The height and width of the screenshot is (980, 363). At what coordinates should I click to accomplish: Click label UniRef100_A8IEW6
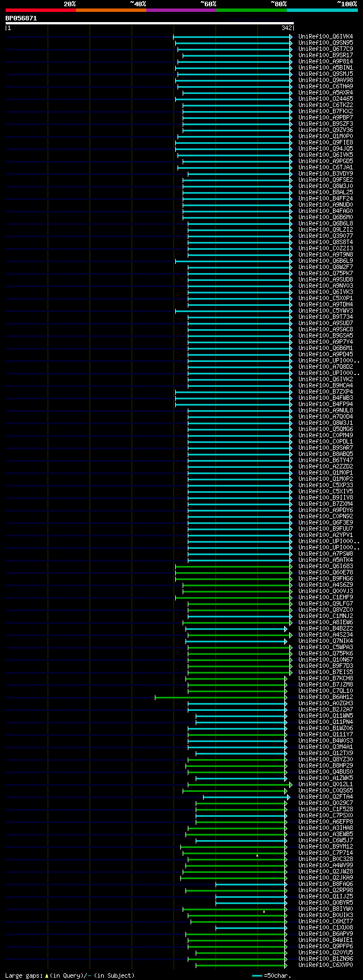pyautogui.click(x=326, y=622)
